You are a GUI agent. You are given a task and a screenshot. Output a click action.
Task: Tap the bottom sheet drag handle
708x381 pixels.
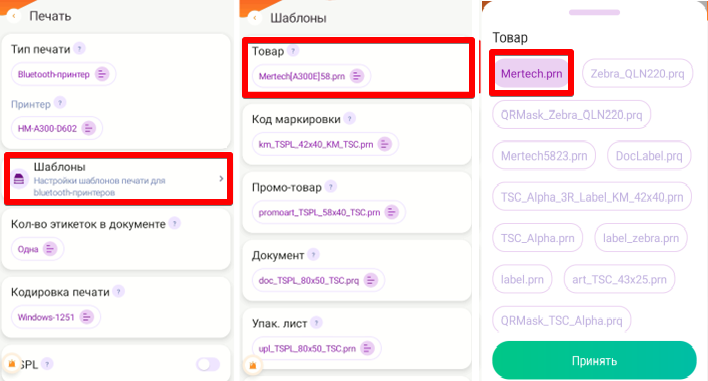594,13
